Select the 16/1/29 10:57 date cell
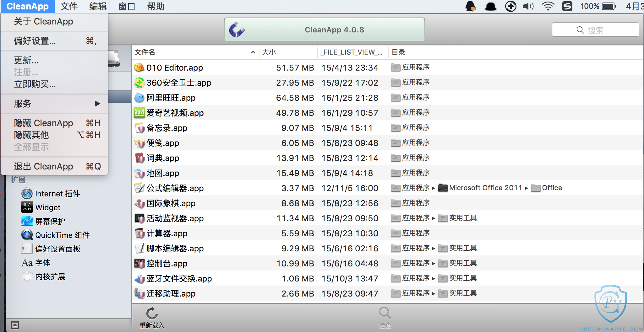644x332 pixels. [350, 113]
